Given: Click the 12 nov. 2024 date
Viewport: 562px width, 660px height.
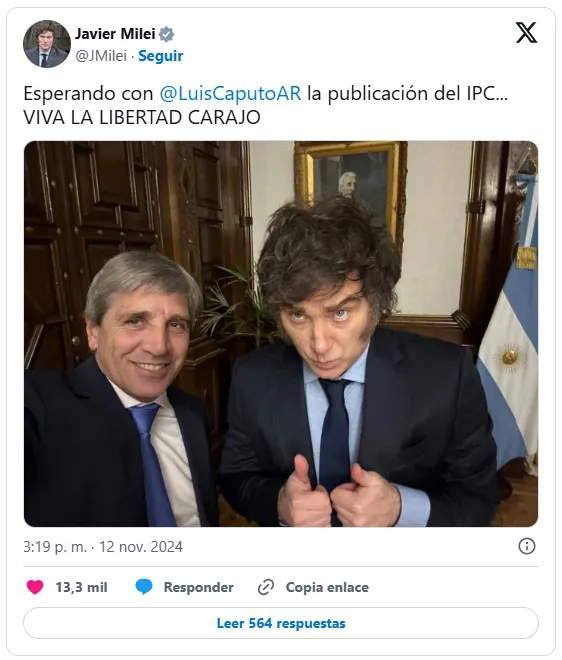Looking at the screenshot, I should coord(141,547).
